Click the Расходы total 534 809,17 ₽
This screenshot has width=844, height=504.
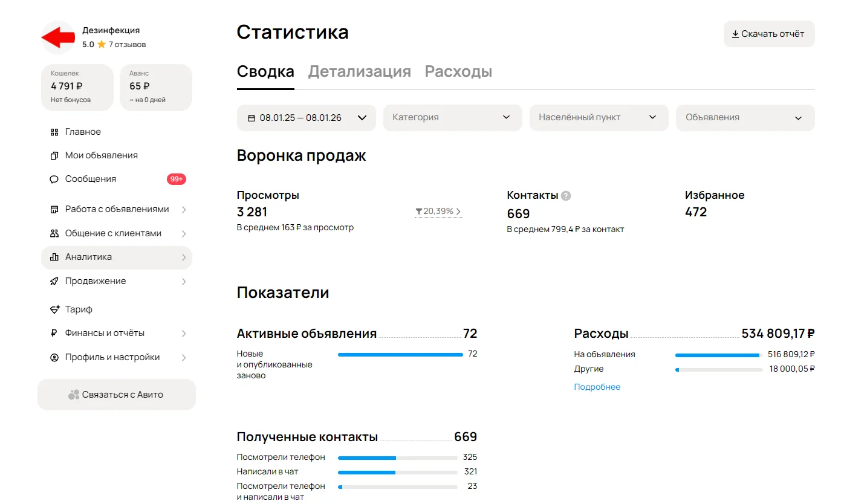[x=778, y=334]
